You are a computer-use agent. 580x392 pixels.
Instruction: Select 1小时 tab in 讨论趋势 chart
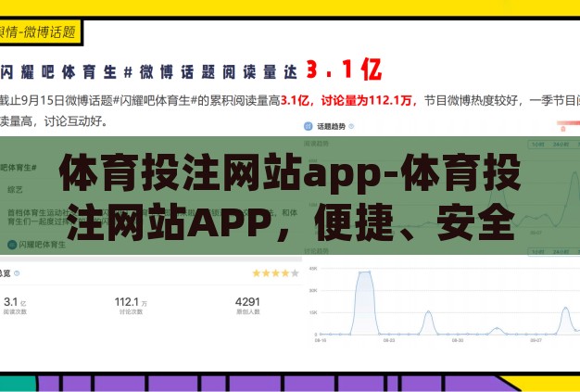537,252
